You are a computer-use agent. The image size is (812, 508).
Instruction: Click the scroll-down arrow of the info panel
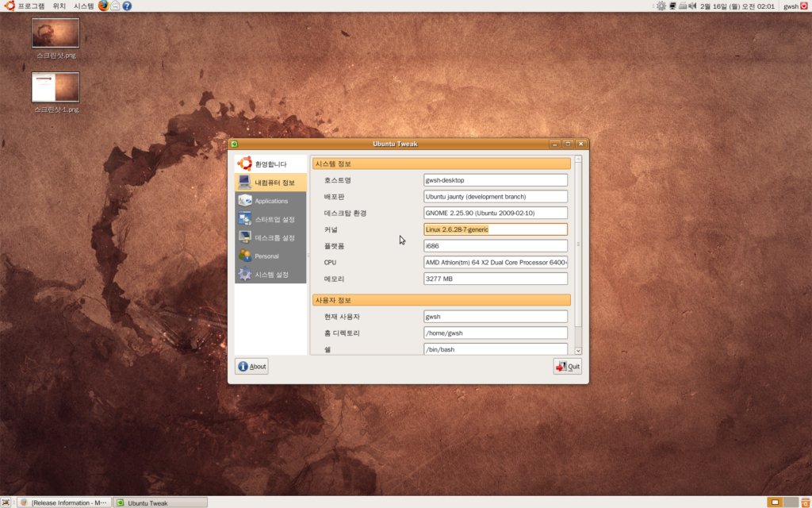coord(578,351)
